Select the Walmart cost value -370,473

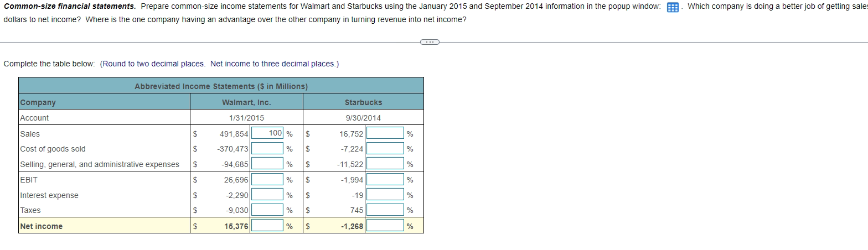coord(232,149)
